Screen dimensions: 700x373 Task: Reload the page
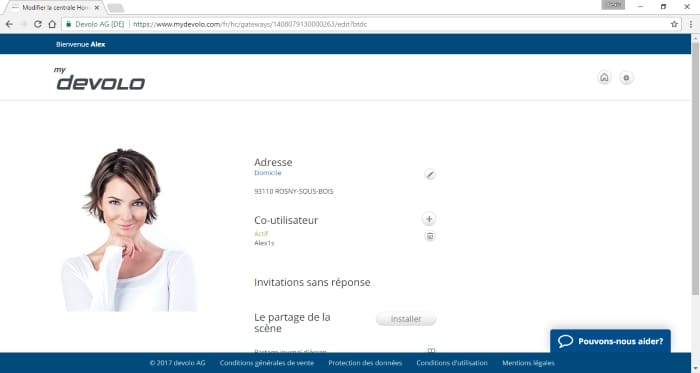pyautogui.click(x=38, y=24)
